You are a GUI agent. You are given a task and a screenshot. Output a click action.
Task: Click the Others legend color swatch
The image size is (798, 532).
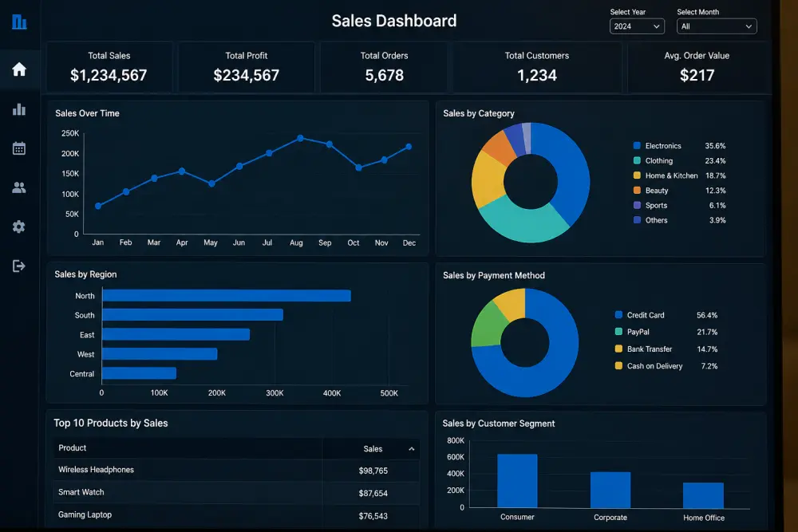pyautogui.click(x=637, y=219)
